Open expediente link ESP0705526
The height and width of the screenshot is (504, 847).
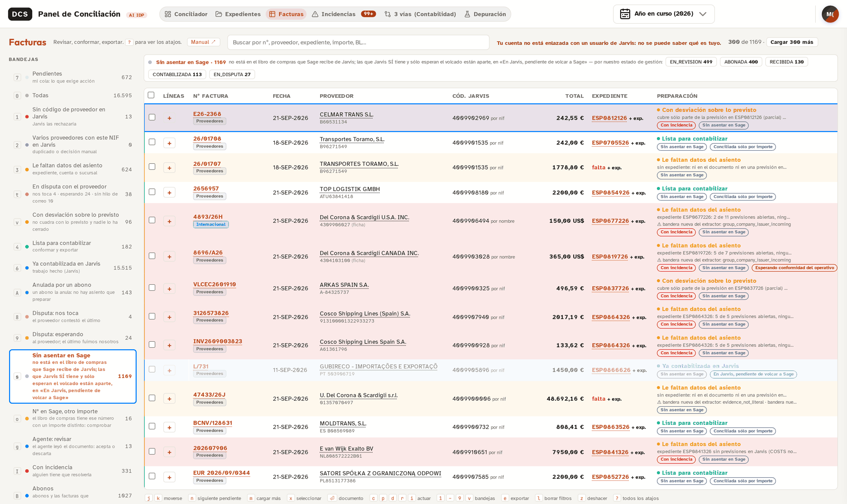(610, 143)
